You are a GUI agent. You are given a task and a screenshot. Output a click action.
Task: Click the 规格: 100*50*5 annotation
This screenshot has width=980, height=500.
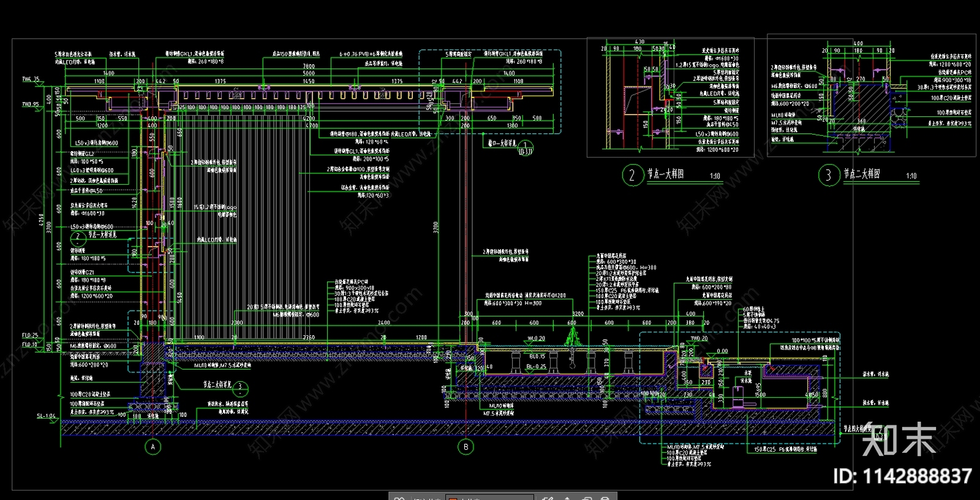88,162
